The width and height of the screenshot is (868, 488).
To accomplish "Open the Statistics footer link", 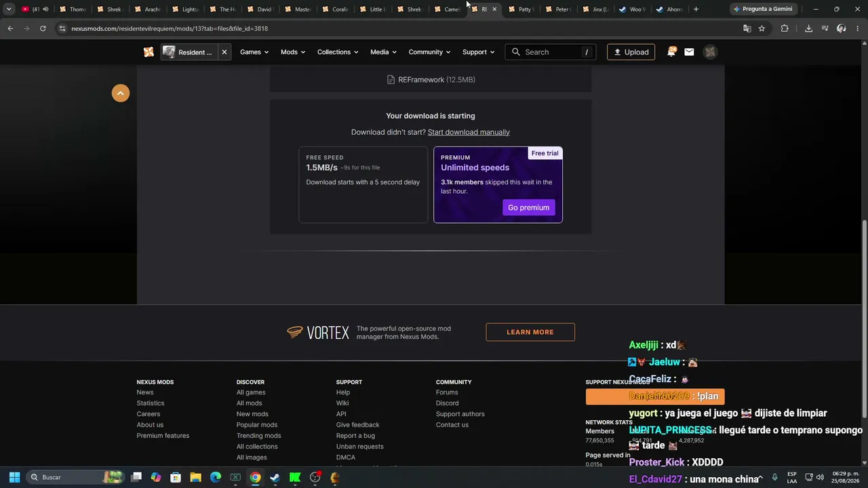I will point(151,403).
